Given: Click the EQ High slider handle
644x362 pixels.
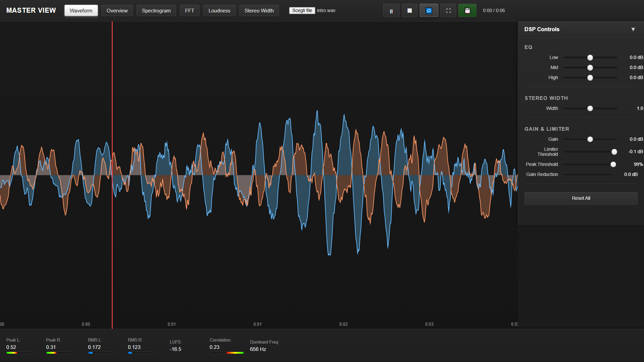Looking at the screenshot, I should tap(590, 78).
